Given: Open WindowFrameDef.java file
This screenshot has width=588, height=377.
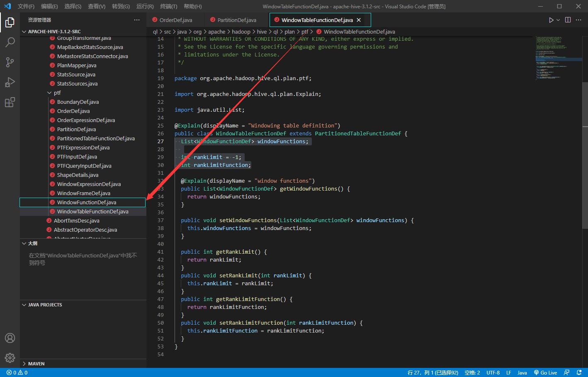Looking at the screenshot, I should pos(83,193).
